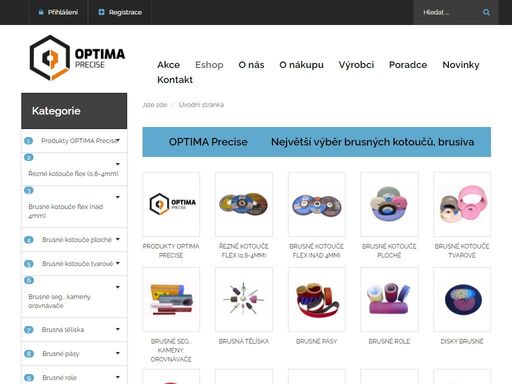Open Brusné kotouče flex (nad 4mm) thumbnail
Screen dimensions: 512x384
[317, 204]
